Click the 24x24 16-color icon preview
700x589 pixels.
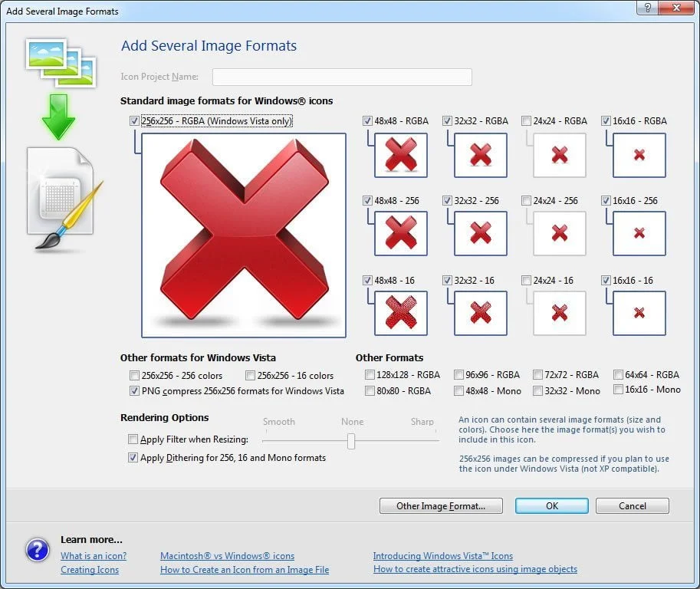(560, 313)
